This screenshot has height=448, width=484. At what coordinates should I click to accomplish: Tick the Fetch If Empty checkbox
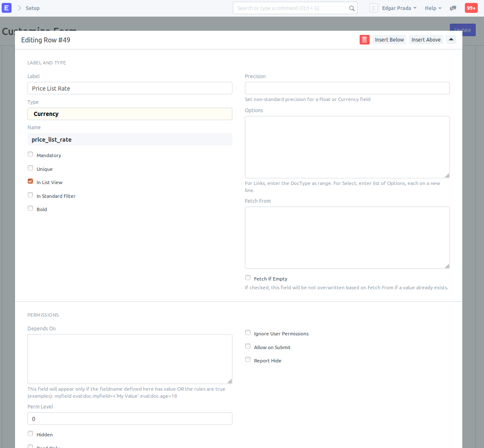click(248, 278)
